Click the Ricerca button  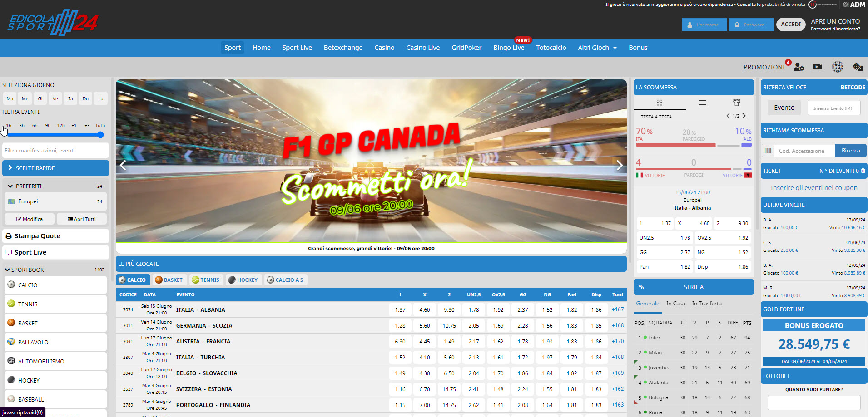click(851, 151)
